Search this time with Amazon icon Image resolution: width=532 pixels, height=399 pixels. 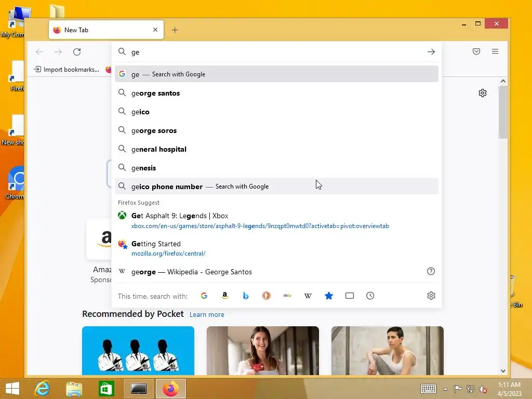224,296
